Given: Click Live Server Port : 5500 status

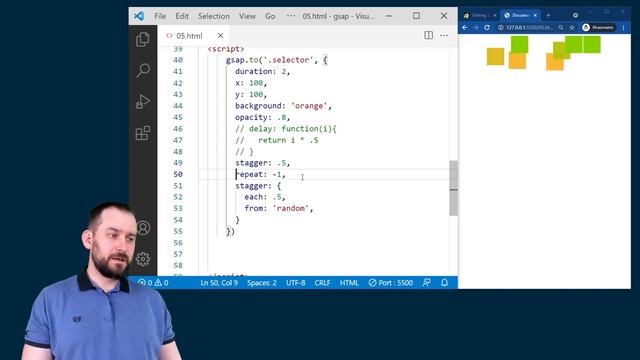Looking at the screenshot, I should pyautogui.click(x=391, y=283).
